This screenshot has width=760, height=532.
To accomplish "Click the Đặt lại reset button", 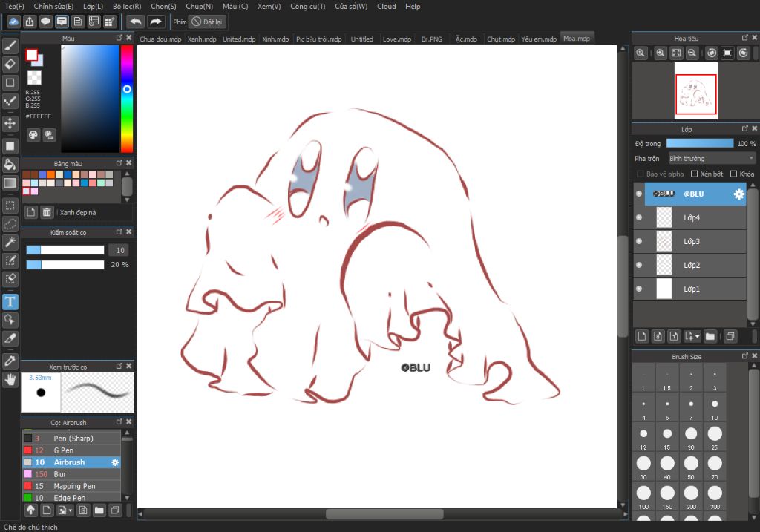I will coord(207,22).
